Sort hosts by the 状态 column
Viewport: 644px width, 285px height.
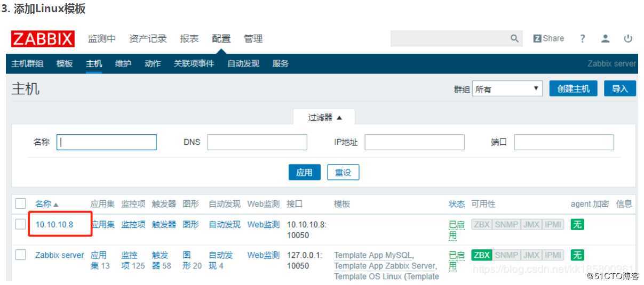pos(457,204)
